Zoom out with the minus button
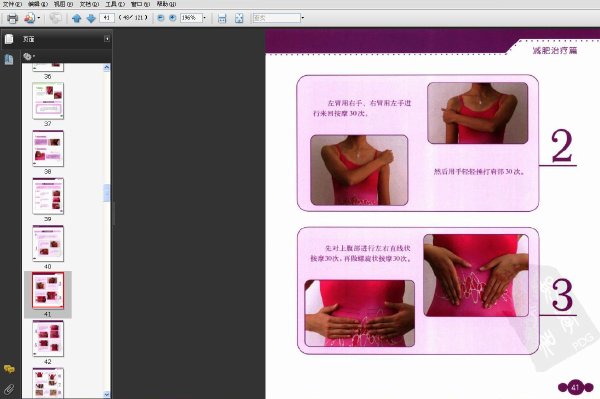This screenshot has width=600, height=399. tap(161, 18)
